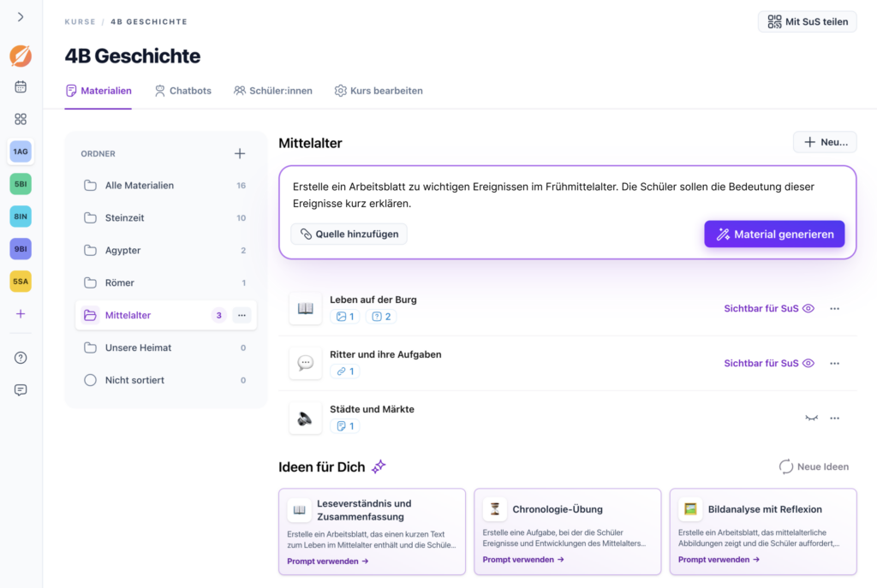Click speech bubble icon of Ritter und ihre Aufgaben
Screen dimensions: 877x588
306,363
